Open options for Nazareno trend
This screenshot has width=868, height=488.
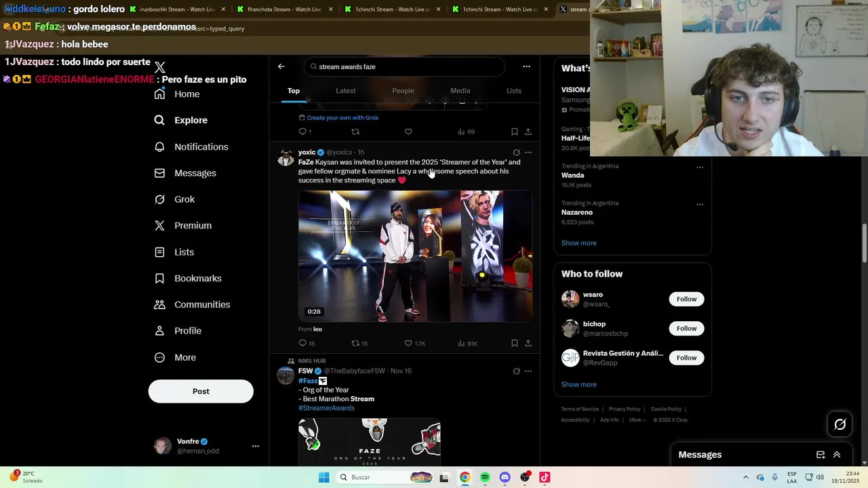tap(700, 205)
